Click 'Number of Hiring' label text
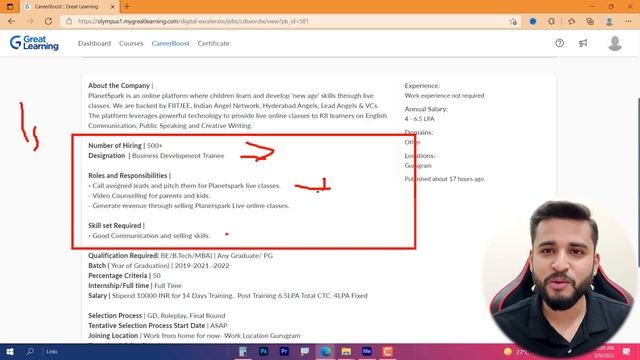This screenshot has width=640, height=360. 115,145
